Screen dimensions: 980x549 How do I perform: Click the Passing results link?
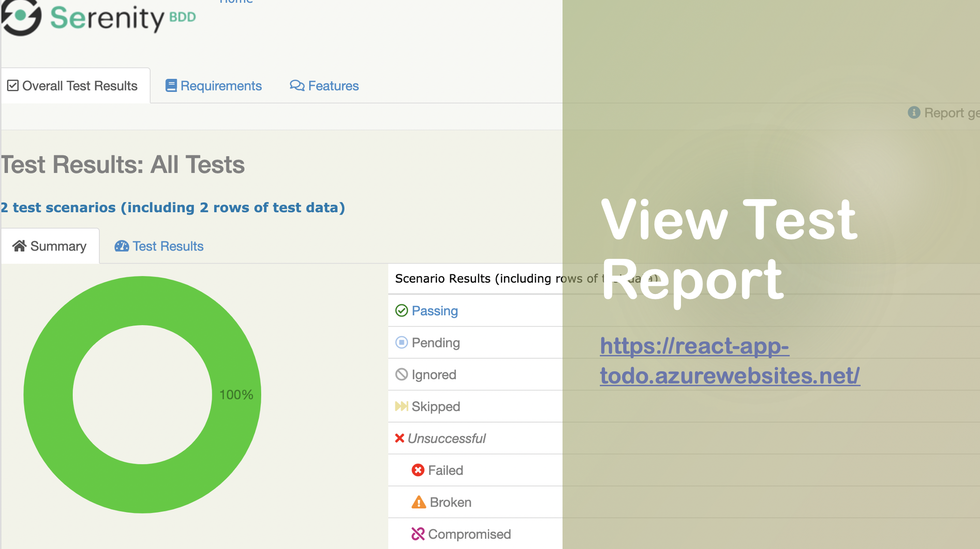(x=435, y=311)
